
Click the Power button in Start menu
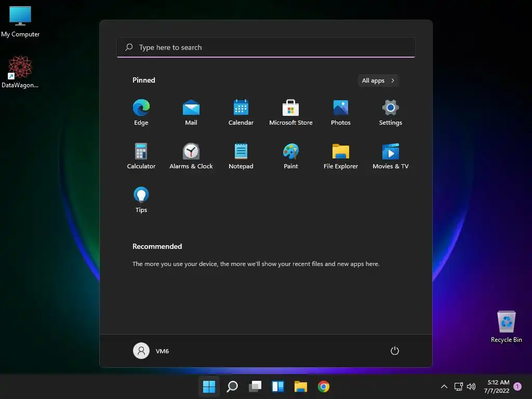(x=395, y=351)
